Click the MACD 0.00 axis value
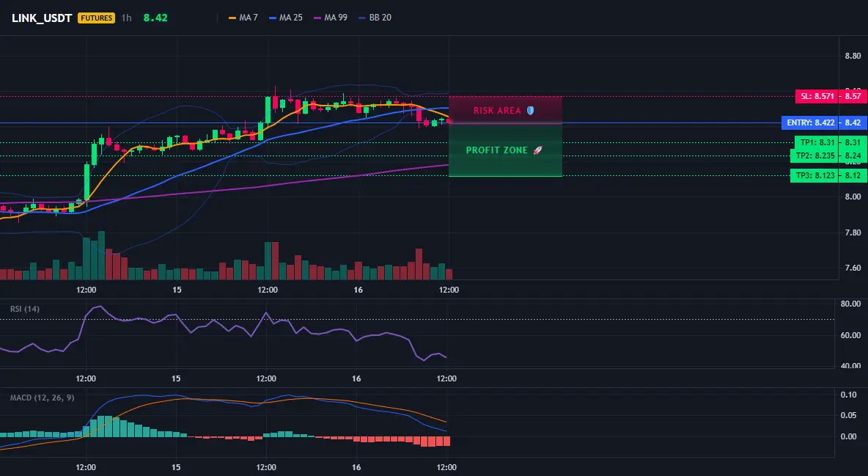The image size is (868, 476). click(848, 436)
